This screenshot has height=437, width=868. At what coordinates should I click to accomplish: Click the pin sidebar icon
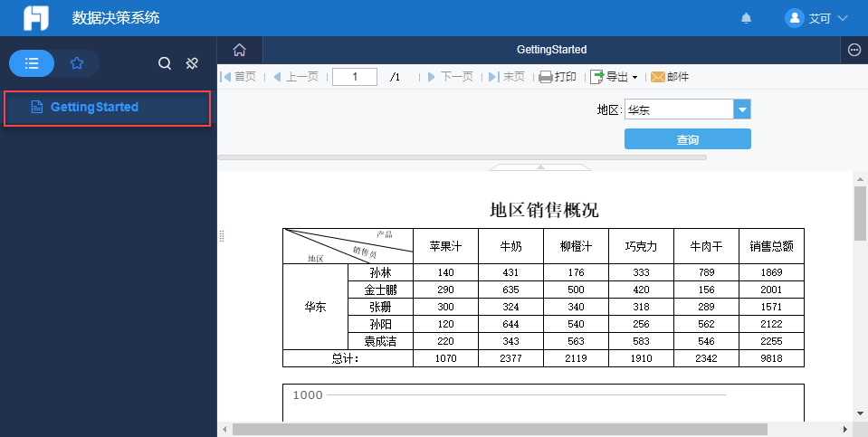coord(192,63)
